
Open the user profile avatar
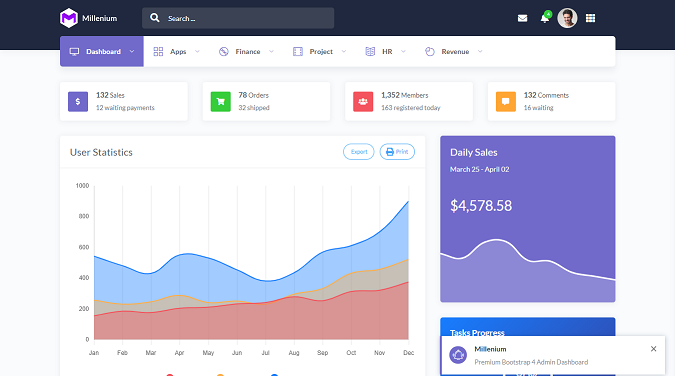tap(567, 18)
